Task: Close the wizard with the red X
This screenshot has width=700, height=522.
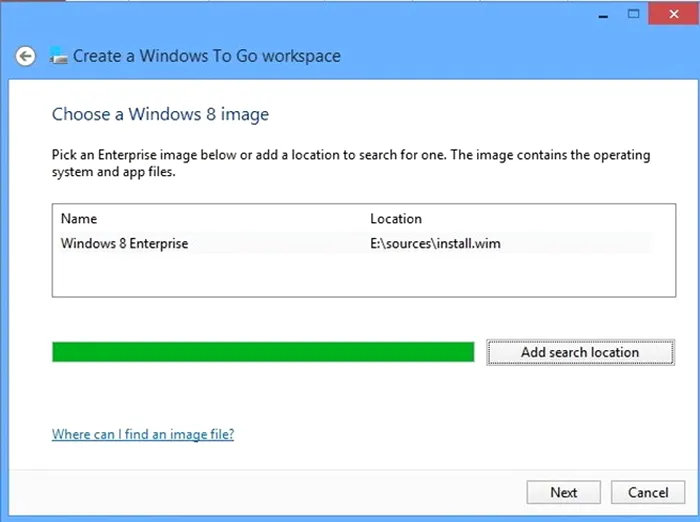Action: click(674, 14)
